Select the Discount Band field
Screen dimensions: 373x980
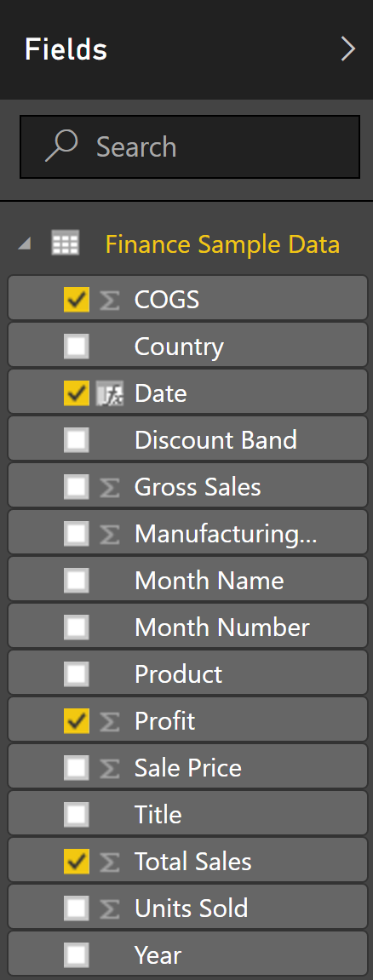[x=187, y=440]
